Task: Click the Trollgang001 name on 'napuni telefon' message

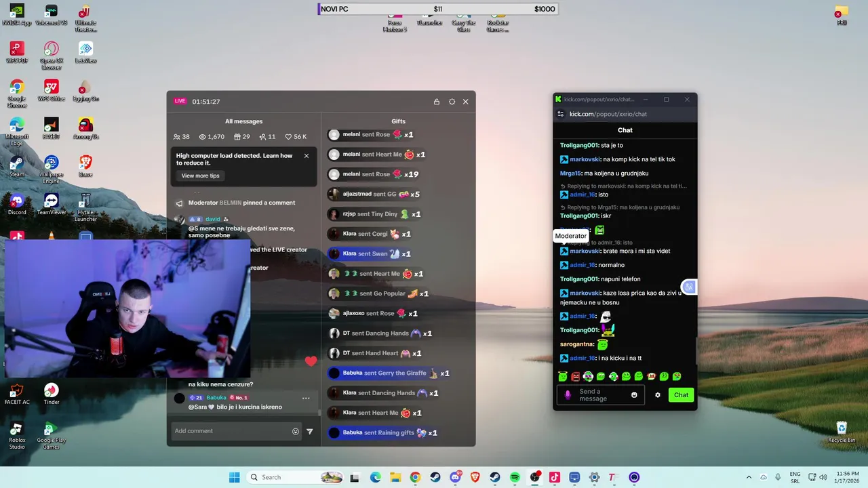Action: [579, 279]
